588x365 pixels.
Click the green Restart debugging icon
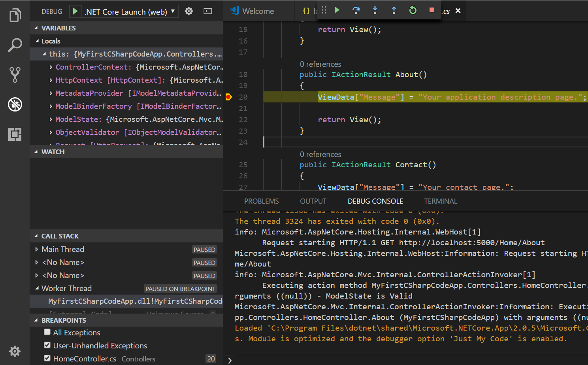(x=413, y=10)
